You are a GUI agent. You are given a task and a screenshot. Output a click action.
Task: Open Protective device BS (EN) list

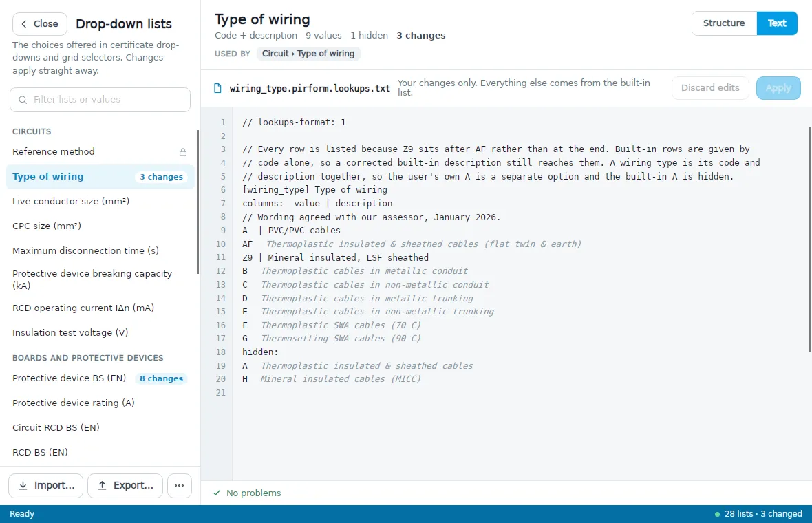(100, 378)
